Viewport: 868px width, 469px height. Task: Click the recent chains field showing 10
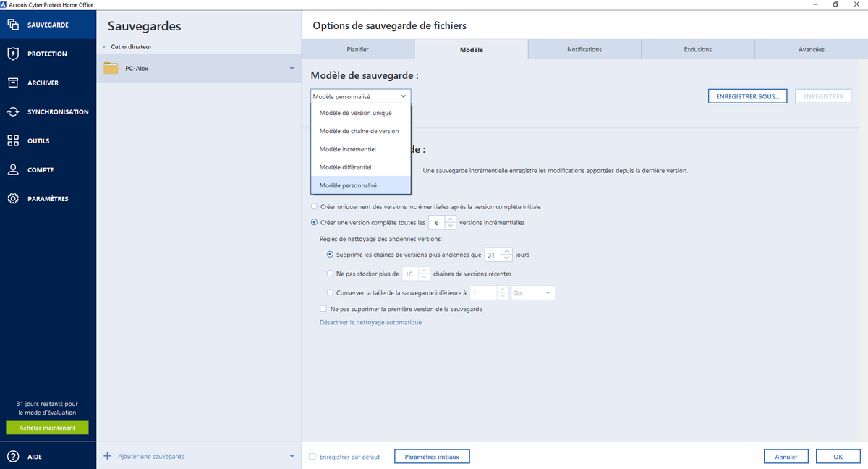pos(410,274)
